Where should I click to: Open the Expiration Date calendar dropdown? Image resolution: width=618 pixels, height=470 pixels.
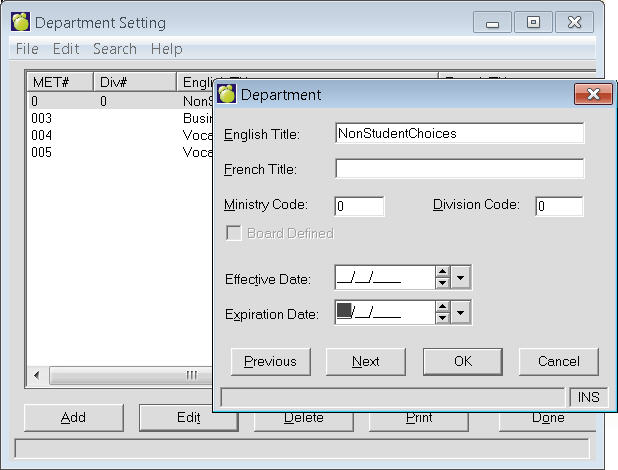point(460,313)
